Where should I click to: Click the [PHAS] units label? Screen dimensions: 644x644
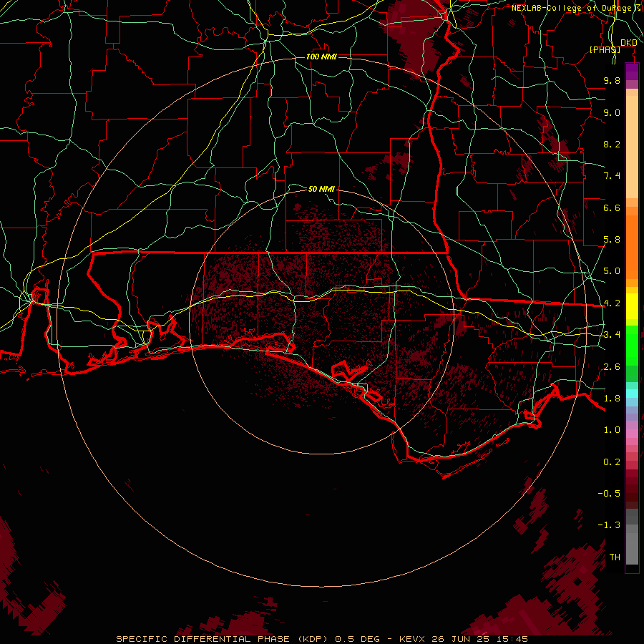pyautogui.click(x=605, y=49)
